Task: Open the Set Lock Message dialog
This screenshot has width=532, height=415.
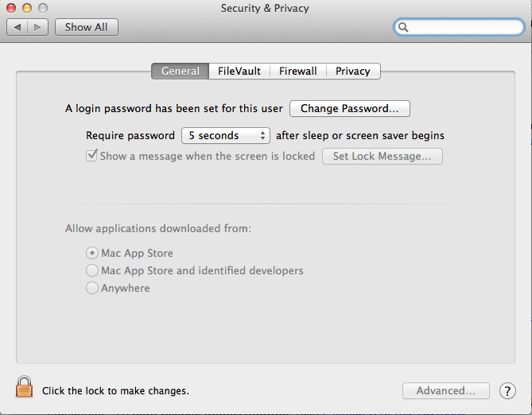Action: point(382,156)
